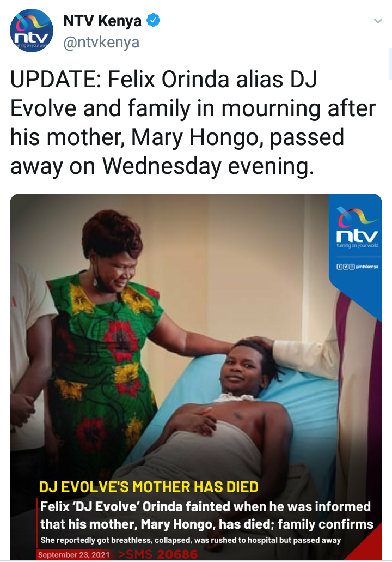Open the tweet photo of DJ Evolve
The image size is (392, 562).
(196, 376)
